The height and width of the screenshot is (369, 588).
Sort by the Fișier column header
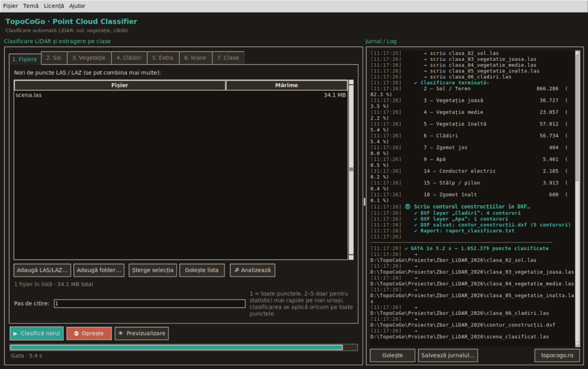119,85
